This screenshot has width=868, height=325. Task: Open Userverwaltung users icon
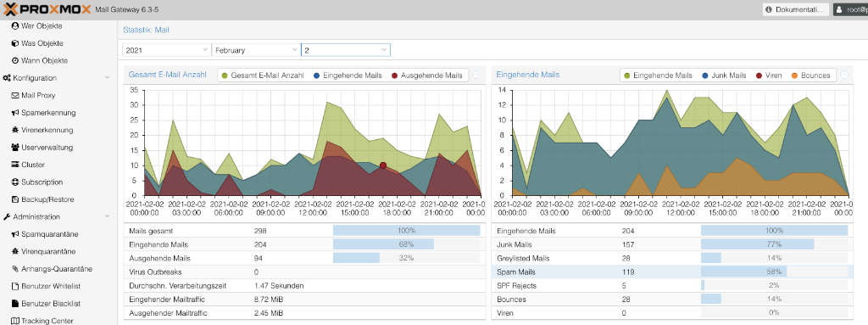[x=15, y=148]
